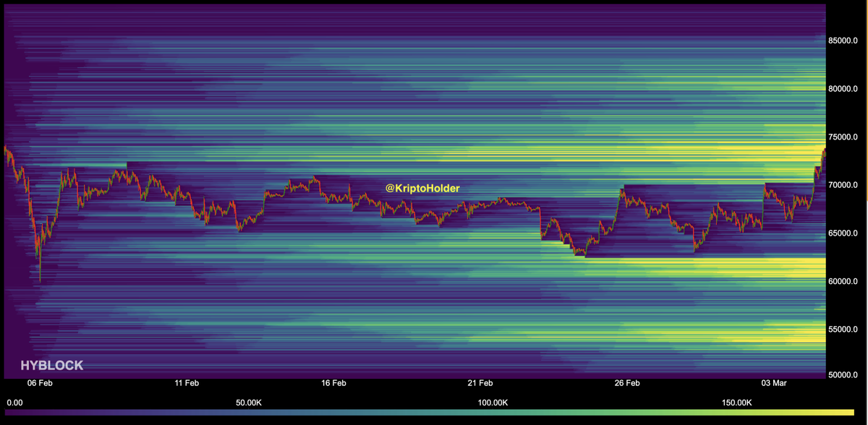Screen dimensions: 868x425
Task: Click the @KriptoHolder watermark text
Action: 422,188
